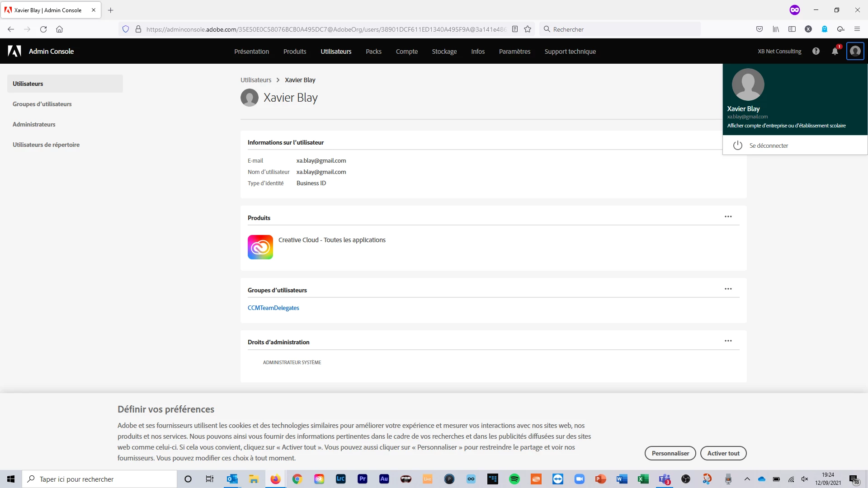Select Administrateurs in the left sidebar
The width and height of the screenshot is (868, 488).
pos(34,124)
